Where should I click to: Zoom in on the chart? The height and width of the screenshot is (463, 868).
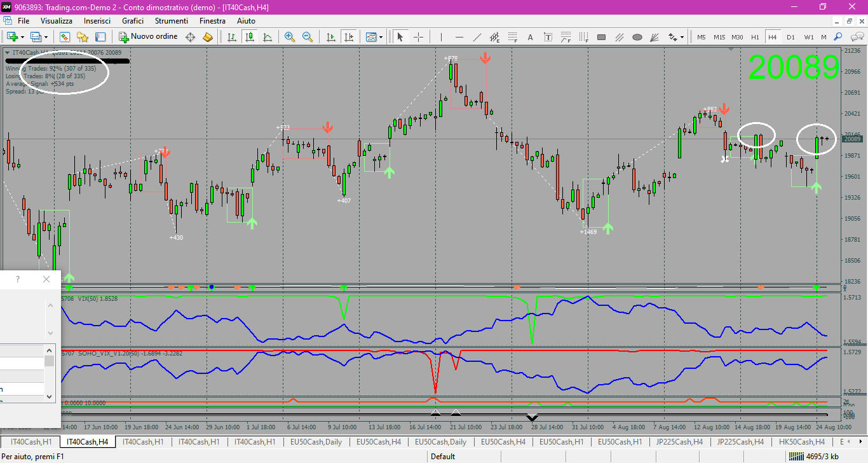290,37
